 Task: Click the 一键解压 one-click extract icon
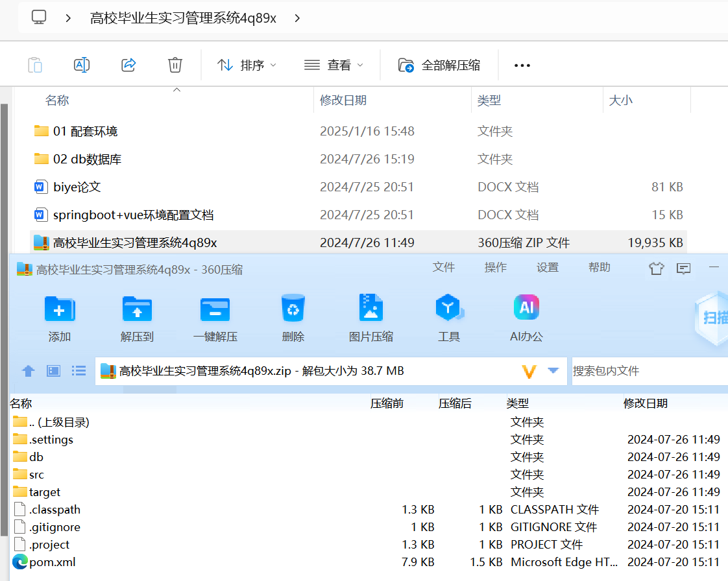[215, 316]
